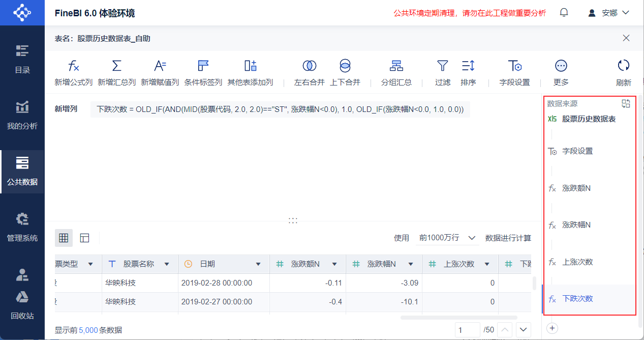Open the 前1000万行 rows dropdown
Viewport: 644px width, 340px height.
447,238
